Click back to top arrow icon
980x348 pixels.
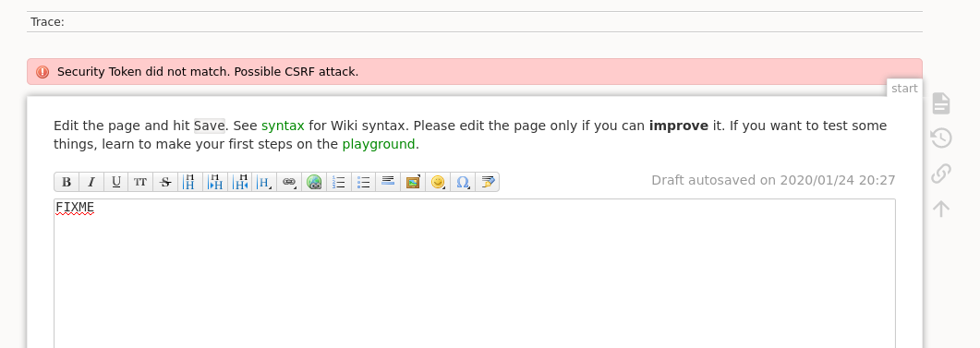point(941,208)
